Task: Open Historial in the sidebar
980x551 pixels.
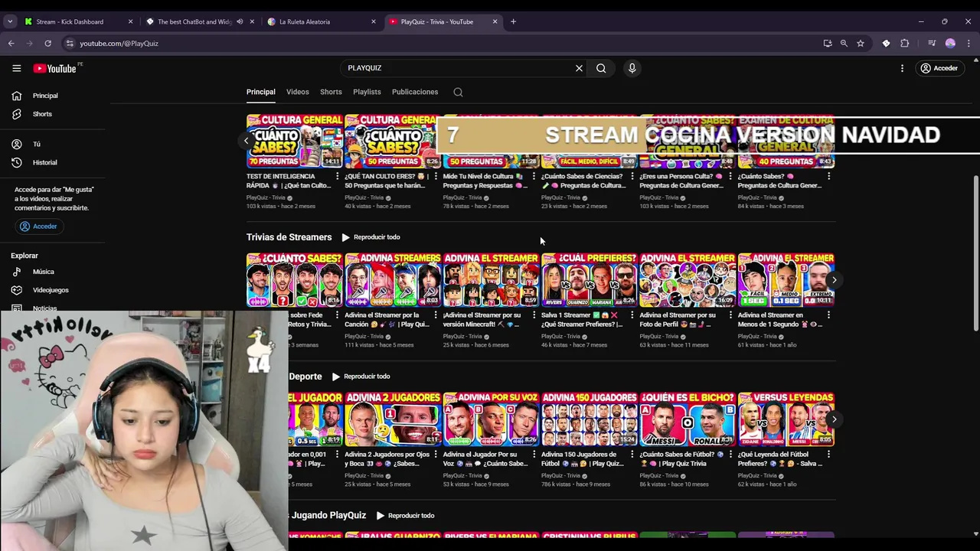Action: pyautogui.click(x=44, y=162)
